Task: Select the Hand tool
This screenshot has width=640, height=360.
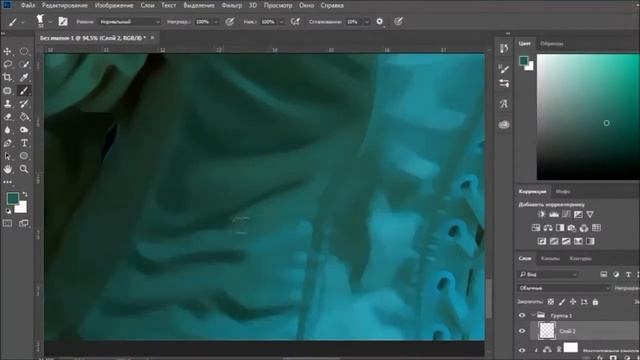Action: [x=7, y=169]
